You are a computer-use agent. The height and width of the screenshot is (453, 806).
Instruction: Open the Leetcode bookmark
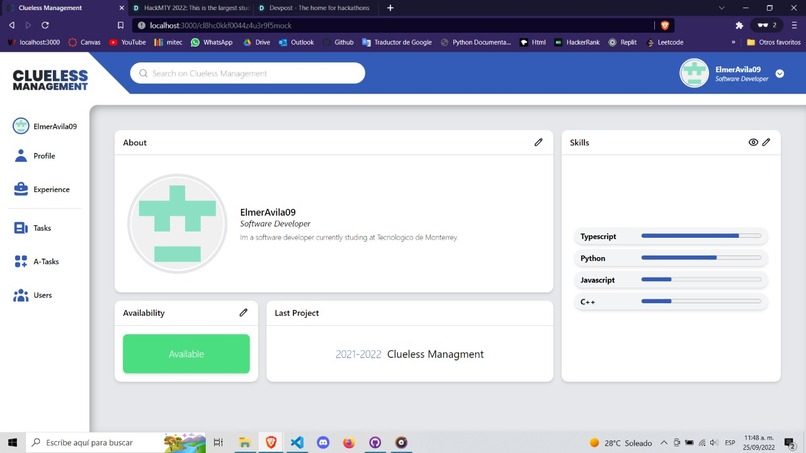coord(665,42)
